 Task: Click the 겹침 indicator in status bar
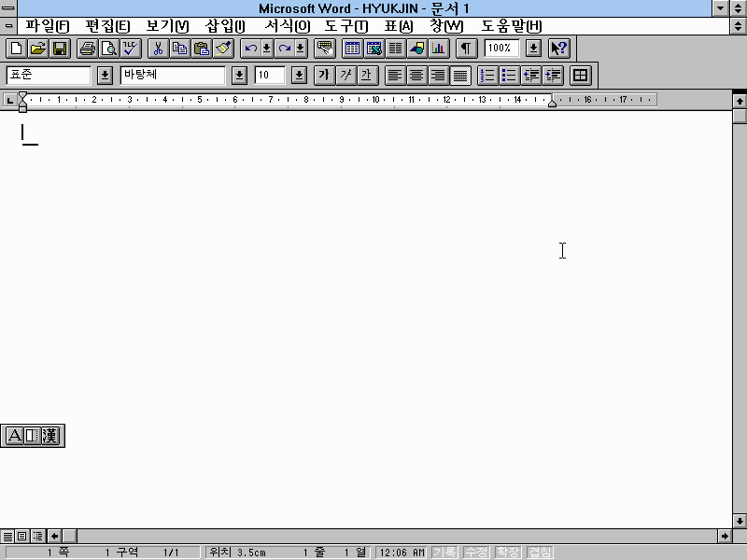(x=541, y=553)
